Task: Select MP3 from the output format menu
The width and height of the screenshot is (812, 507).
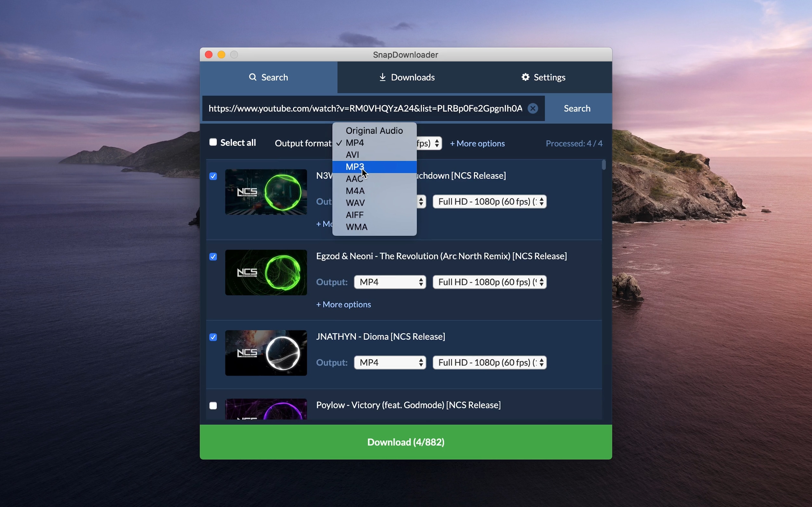Action: pos(355,167)
